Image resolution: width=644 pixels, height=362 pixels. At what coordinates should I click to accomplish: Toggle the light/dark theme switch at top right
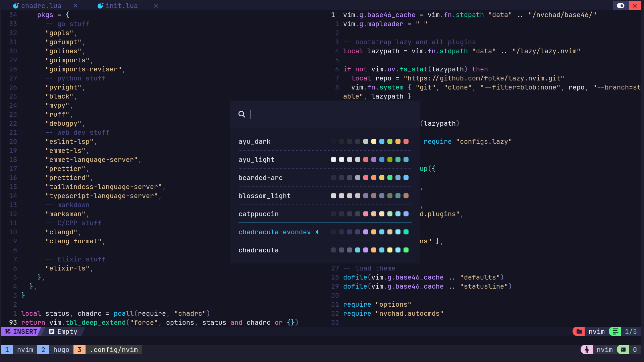point(621,5)
